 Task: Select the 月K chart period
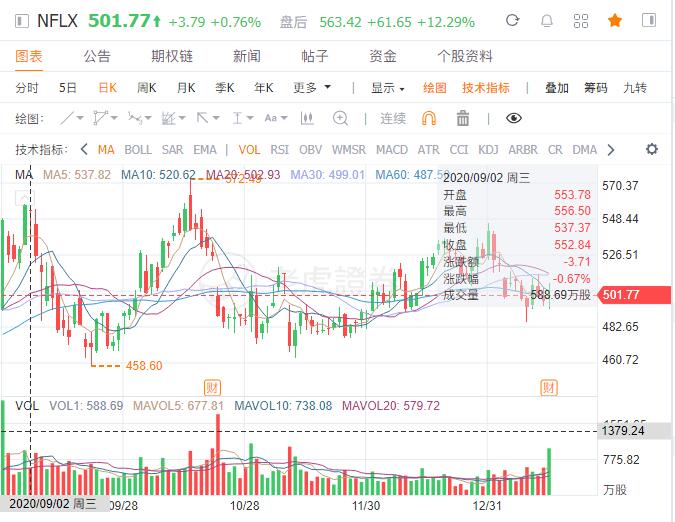[x=186, y=88]
